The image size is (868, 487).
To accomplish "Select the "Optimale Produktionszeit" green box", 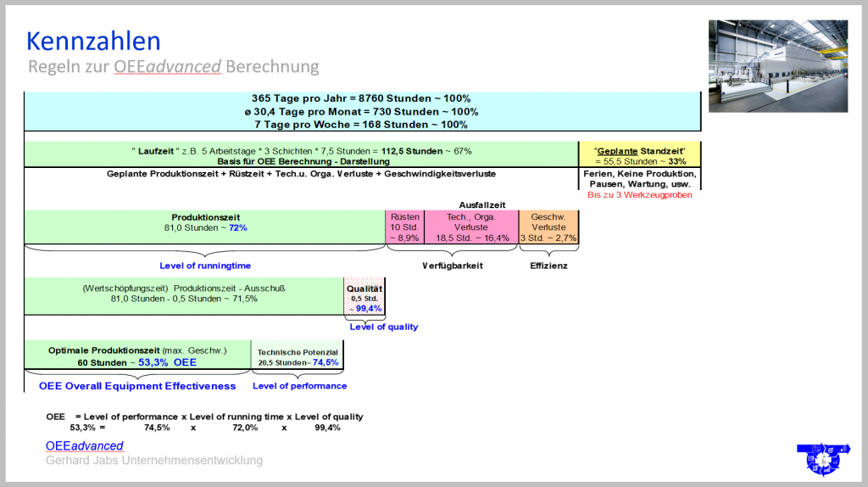I will click(x=137, y=356).
